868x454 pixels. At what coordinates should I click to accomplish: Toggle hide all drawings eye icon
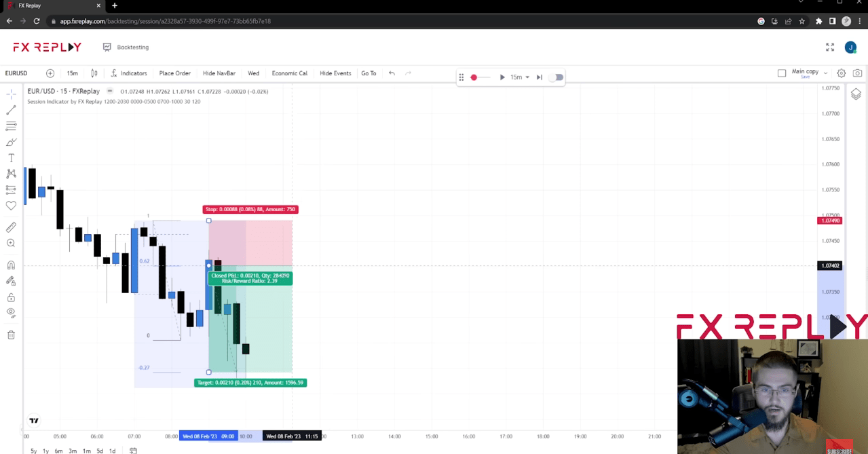click(x=11, y=313)
